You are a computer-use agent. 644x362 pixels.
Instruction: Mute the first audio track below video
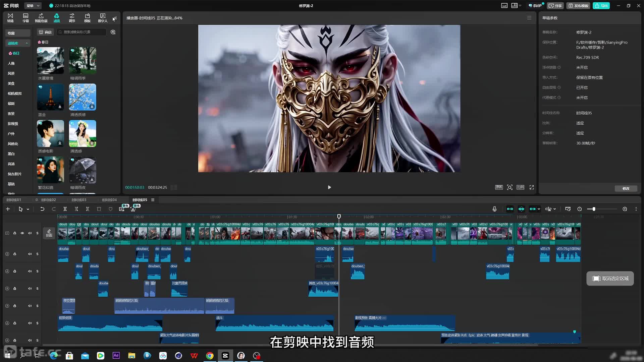[x=30, y=254]
